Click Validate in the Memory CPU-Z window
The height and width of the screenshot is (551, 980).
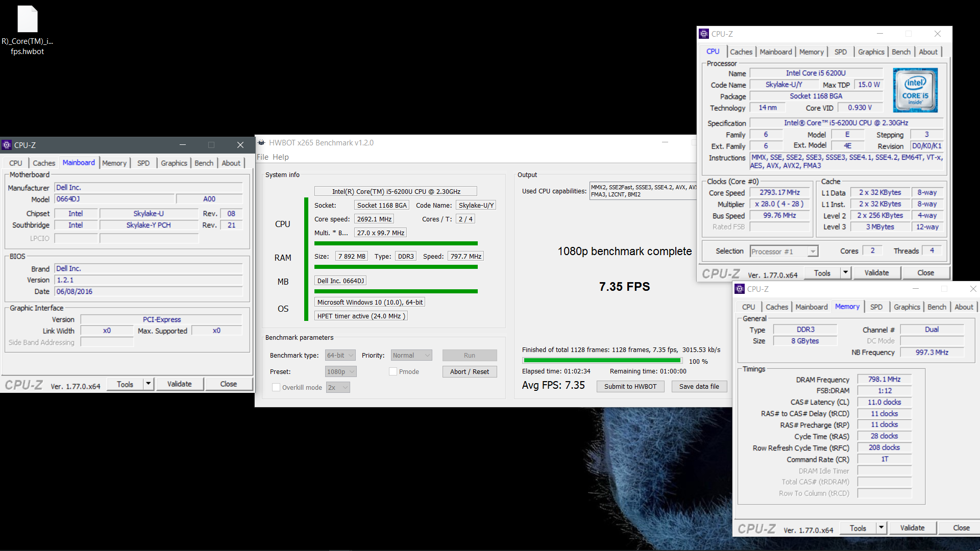coord(913,528)
